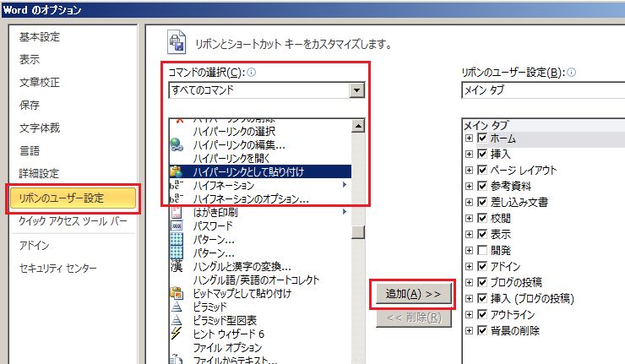
Task: Click the パスワード icon
Action: coord(177,225)
